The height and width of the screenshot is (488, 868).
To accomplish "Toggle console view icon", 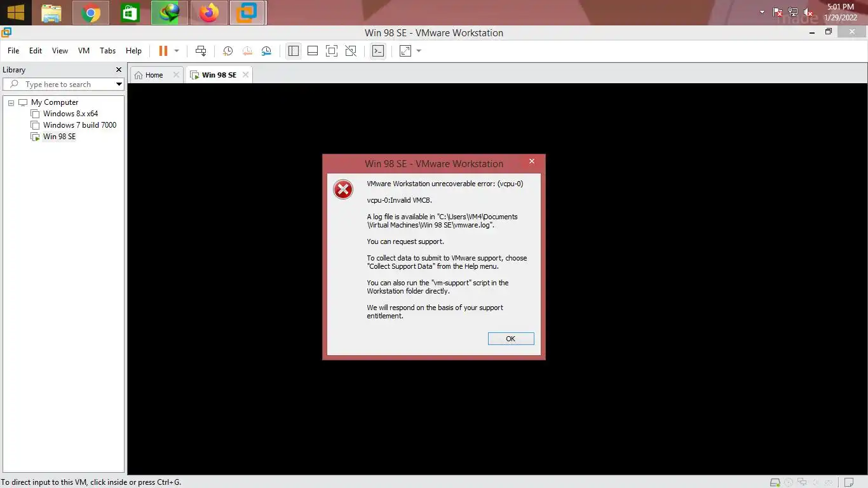I will tap(378, 51).
